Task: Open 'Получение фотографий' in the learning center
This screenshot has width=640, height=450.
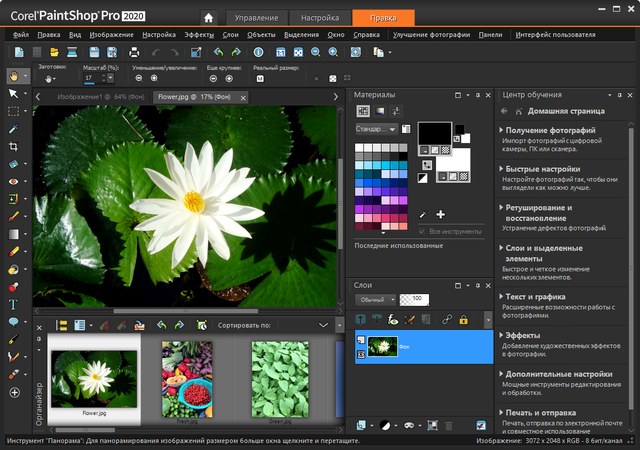Action: click(x=550, y=131)
